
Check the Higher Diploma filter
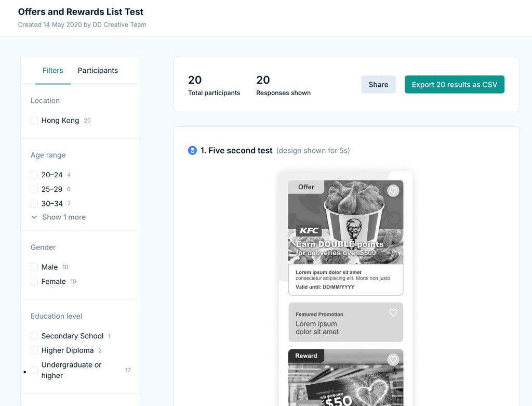pos(34,350)
